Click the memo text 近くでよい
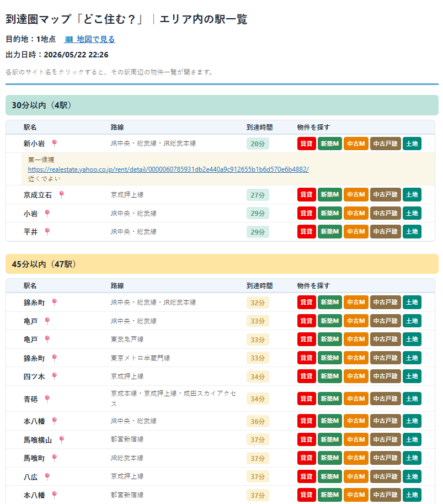Image resolution: width=443 pixels, height=504 pixels. 44,178
